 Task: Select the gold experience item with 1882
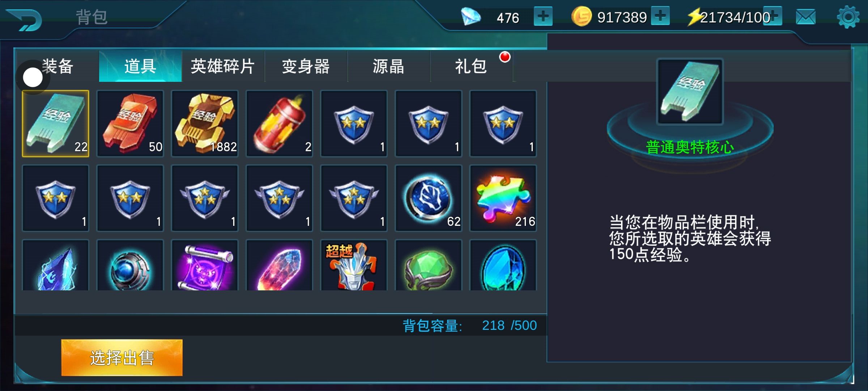point(205,123)
